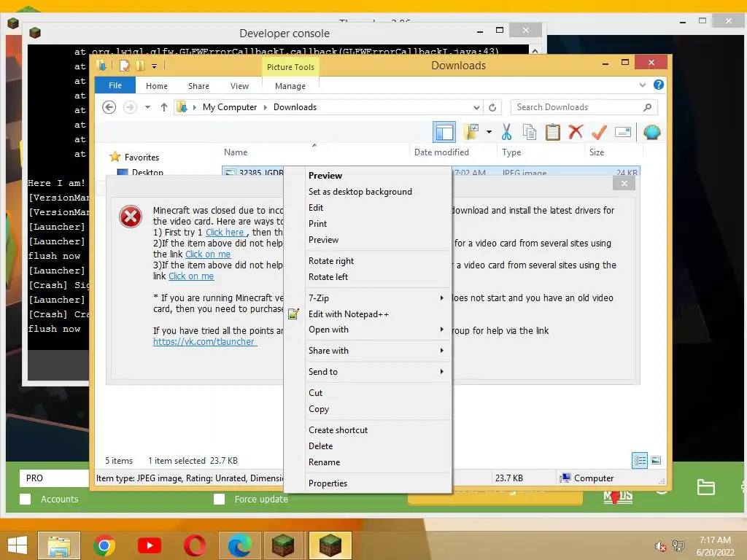Sort by the Size column header
This screenshot has width=747, height=560.
[x=597, y=152]
